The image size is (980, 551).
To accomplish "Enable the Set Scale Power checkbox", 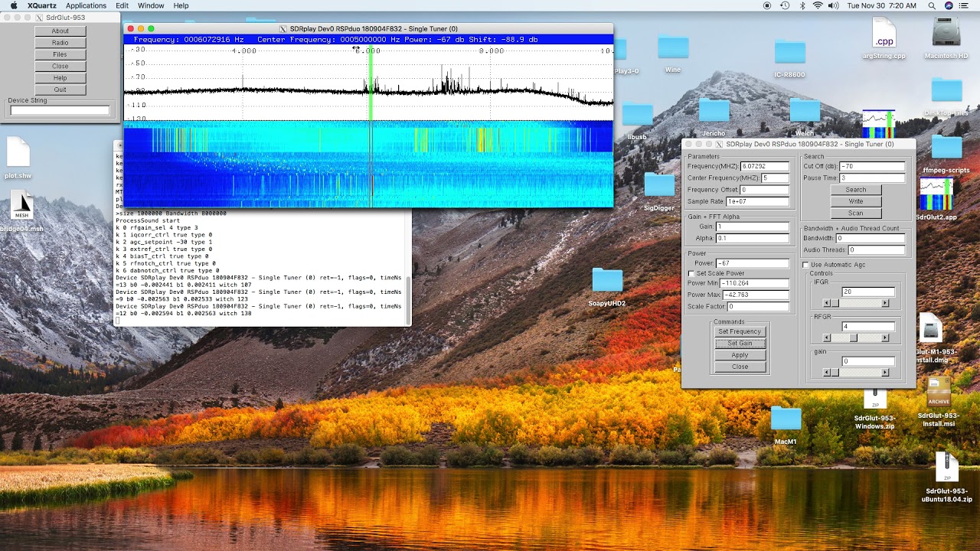I will (691, 273).
